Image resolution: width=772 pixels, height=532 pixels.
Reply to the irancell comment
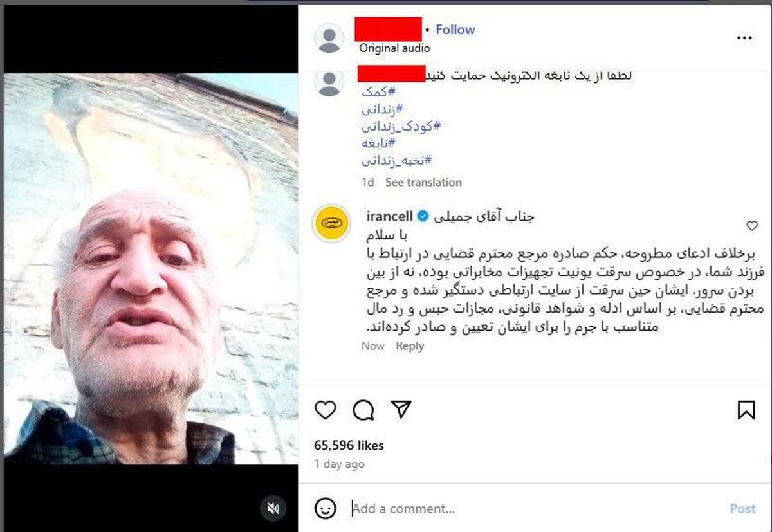click(x=410, y=346)
